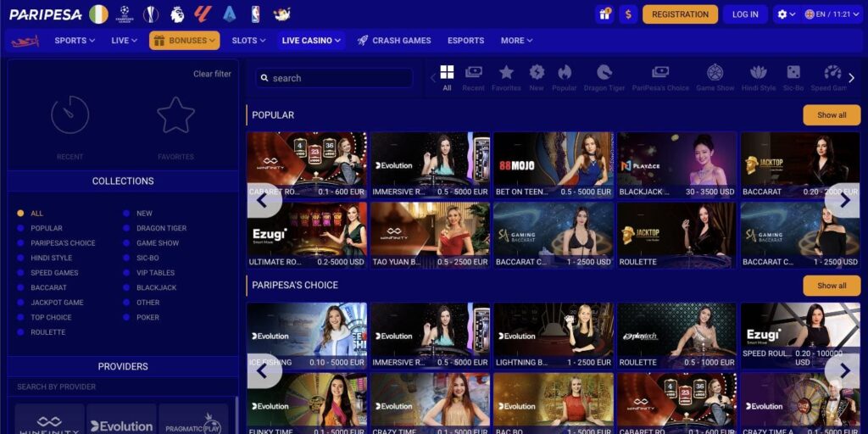Open the Favorites star panel
This screenshot has height=434, width=868.
pos(175,128)
